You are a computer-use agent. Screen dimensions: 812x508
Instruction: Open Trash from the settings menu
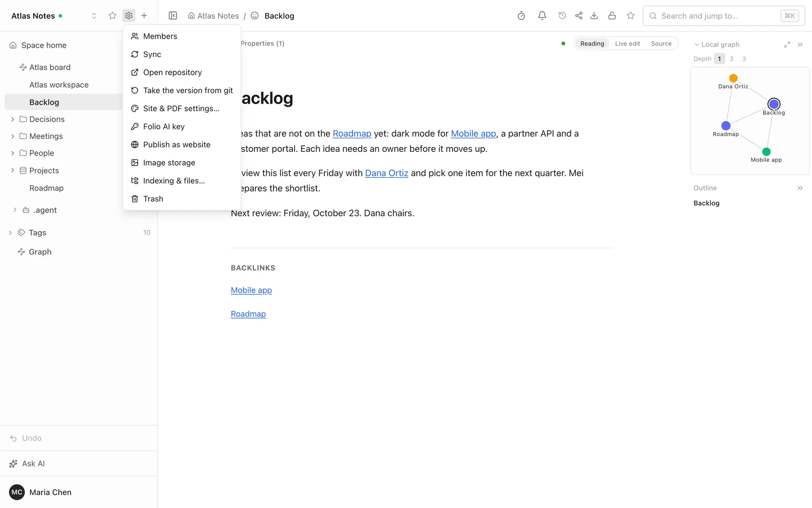[x=182, y=199]
